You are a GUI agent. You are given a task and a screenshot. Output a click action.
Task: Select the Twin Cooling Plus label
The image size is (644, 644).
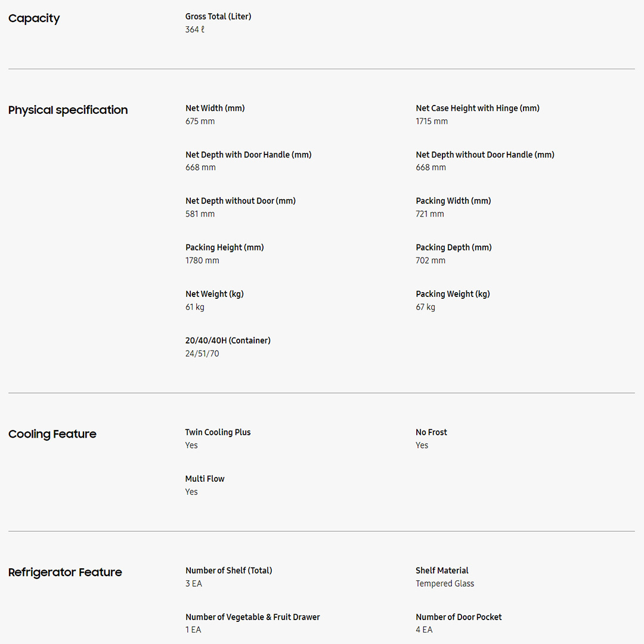click(x=218, y=432)
